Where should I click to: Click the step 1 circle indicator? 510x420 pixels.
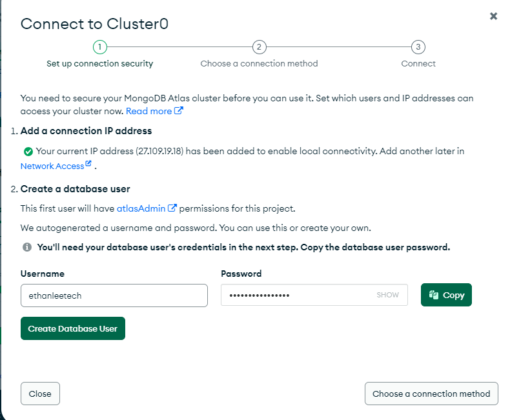(99, 47)
